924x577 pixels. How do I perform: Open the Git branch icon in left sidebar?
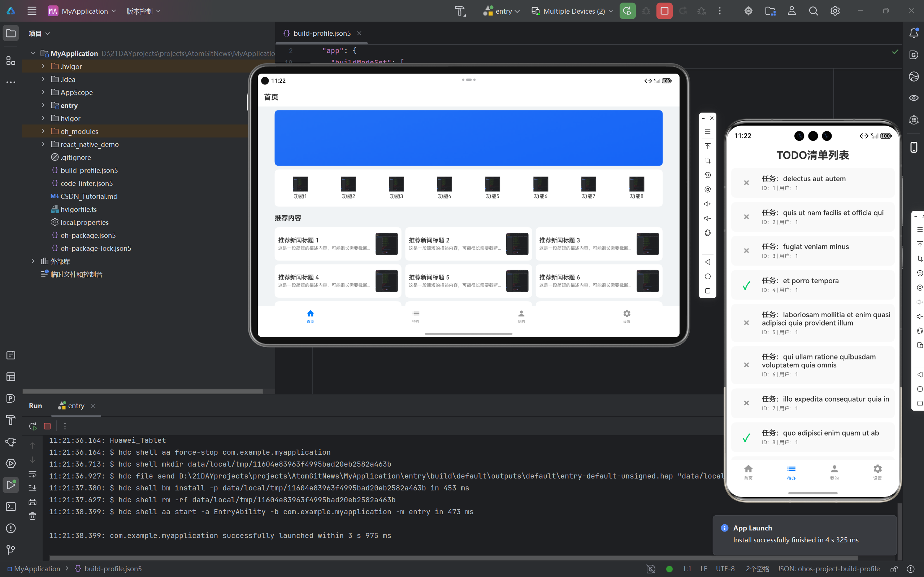click(11, 550)
